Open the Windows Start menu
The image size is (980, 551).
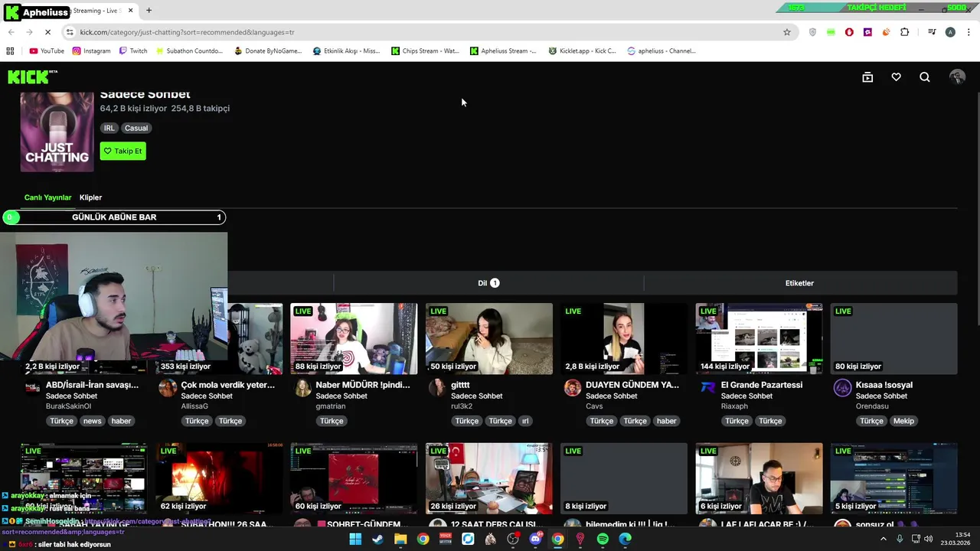point(355,539)
